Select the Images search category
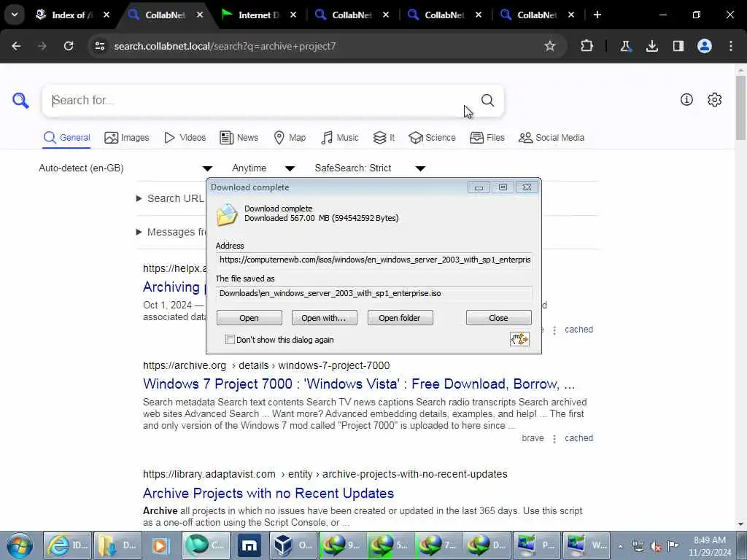The height and width of the screenshot is (560, 747). click(x=127, y=138)
